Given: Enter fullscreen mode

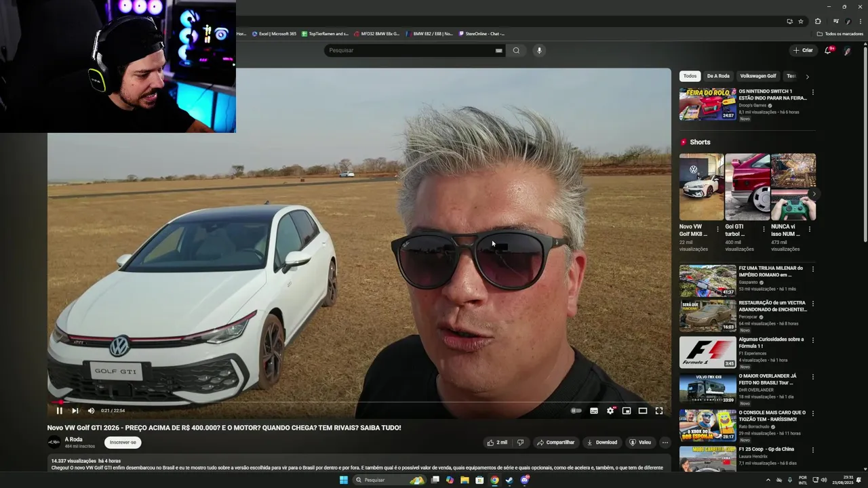Looking at the screenshot, I should pos(659,411).
